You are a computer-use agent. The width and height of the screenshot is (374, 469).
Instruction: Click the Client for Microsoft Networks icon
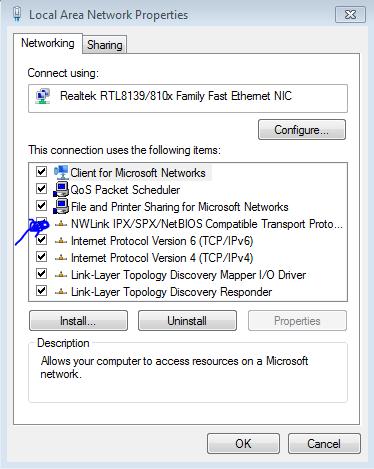pos(61,172)
